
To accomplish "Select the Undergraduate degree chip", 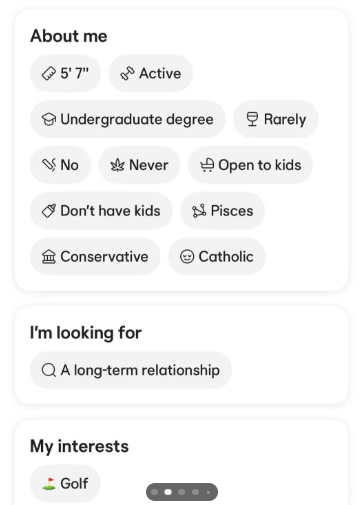I will click(128, 119).
